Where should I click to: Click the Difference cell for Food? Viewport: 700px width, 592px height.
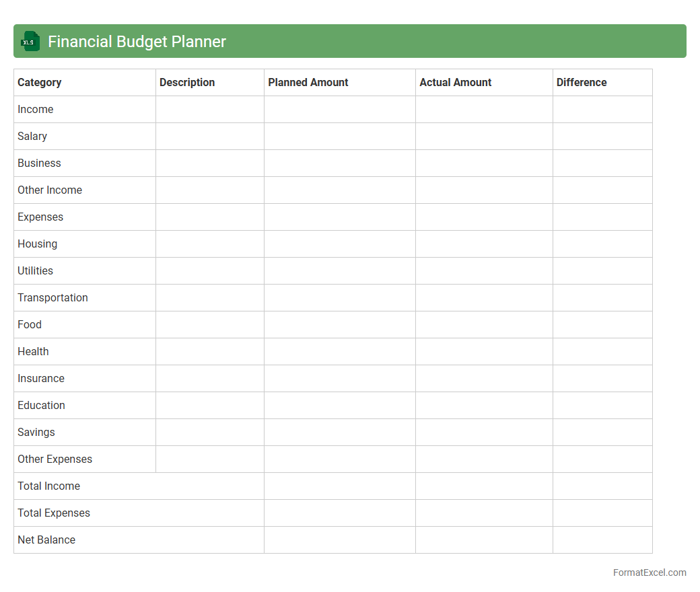click(602, 324)
